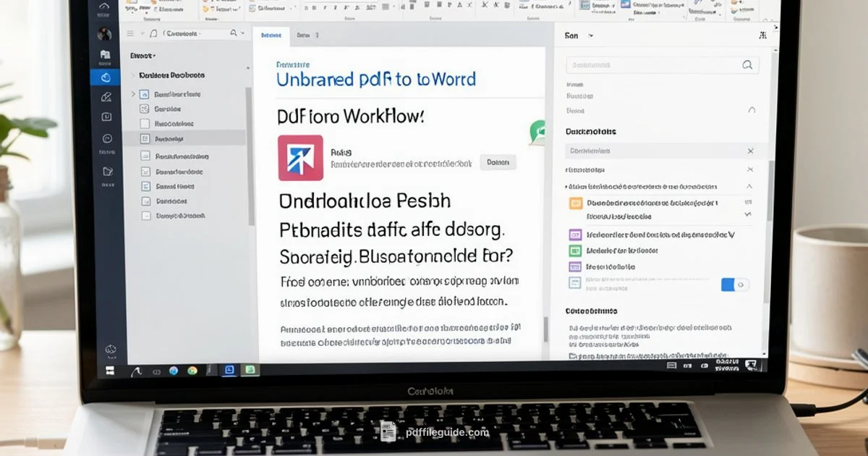Screen dimensions: 868x456
Task: Click the purple file-format swatch in the right panel
Action: pos(575,235)
